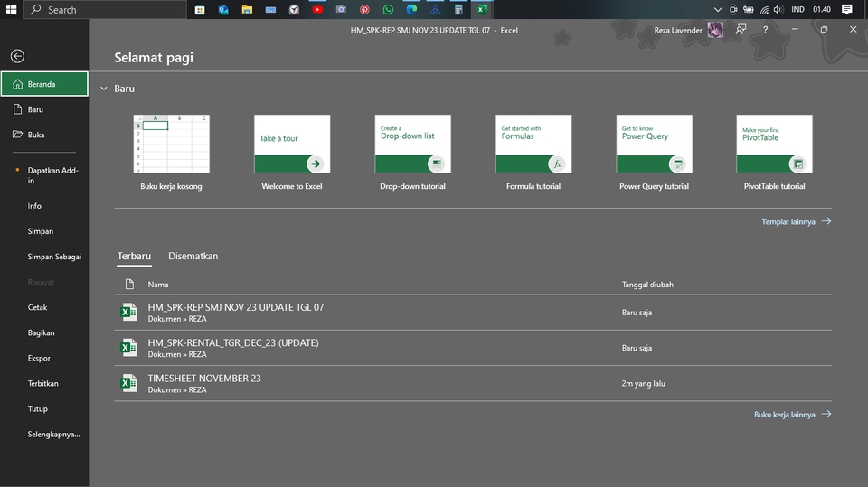Show hidden system tray icons

[x=717, y=9]
